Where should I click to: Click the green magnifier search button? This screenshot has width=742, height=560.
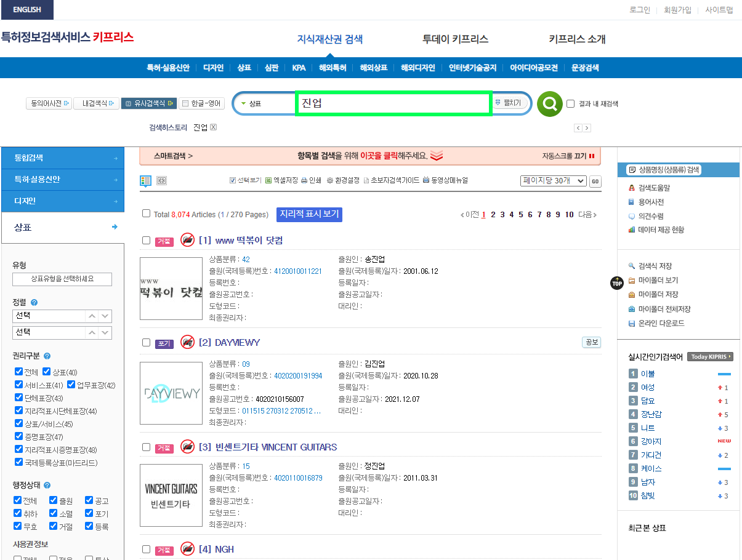pos(549,103)
